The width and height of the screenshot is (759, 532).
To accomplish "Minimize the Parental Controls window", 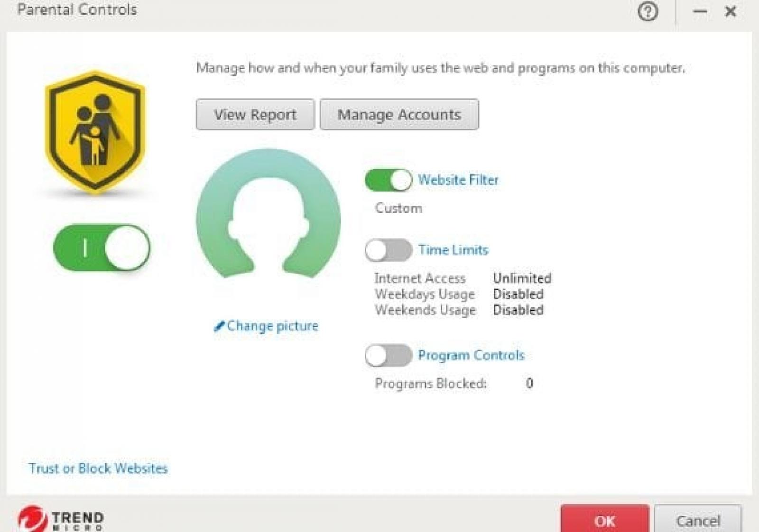I will (x=700, y=11).
